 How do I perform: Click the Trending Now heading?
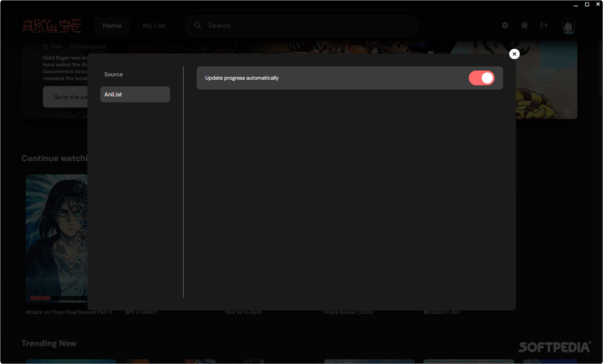[x=49, y=343]
